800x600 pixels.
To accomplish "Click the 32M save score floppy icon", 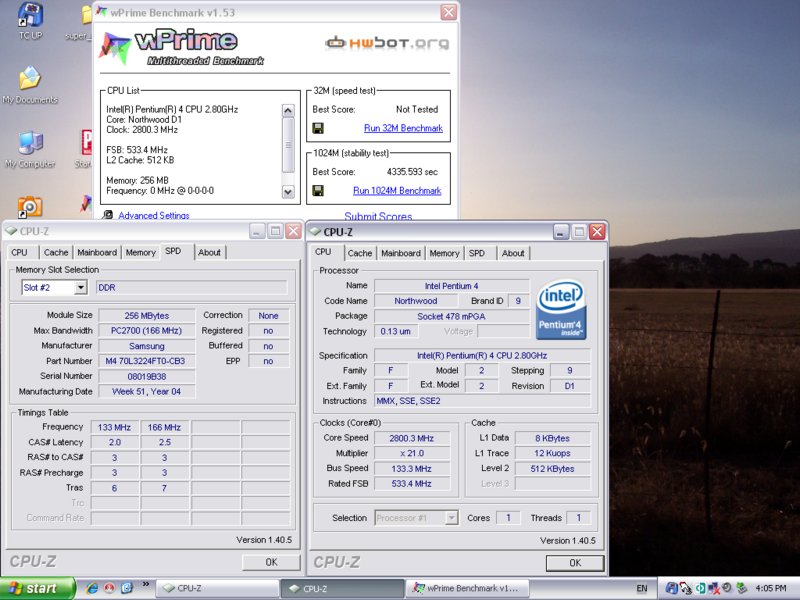I will click(x=318, y=128).
